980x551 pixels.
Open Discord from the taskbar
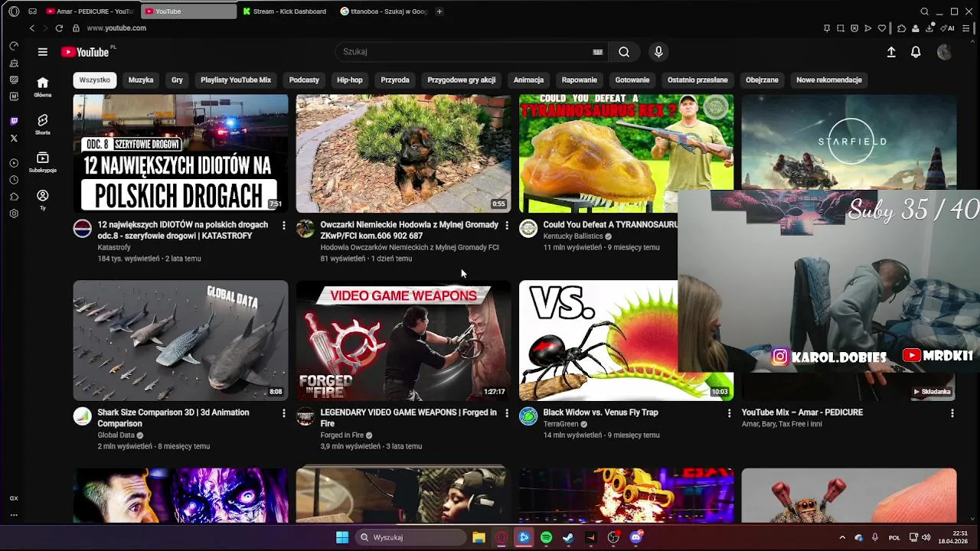pyautogui.click(x=635, y=537)
